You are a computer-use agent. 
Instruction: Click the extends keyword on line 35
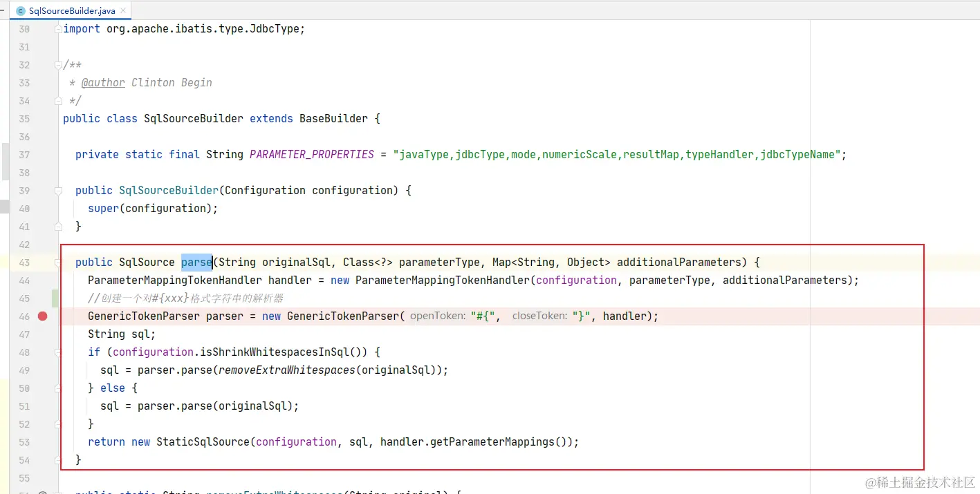pos(271,118)
